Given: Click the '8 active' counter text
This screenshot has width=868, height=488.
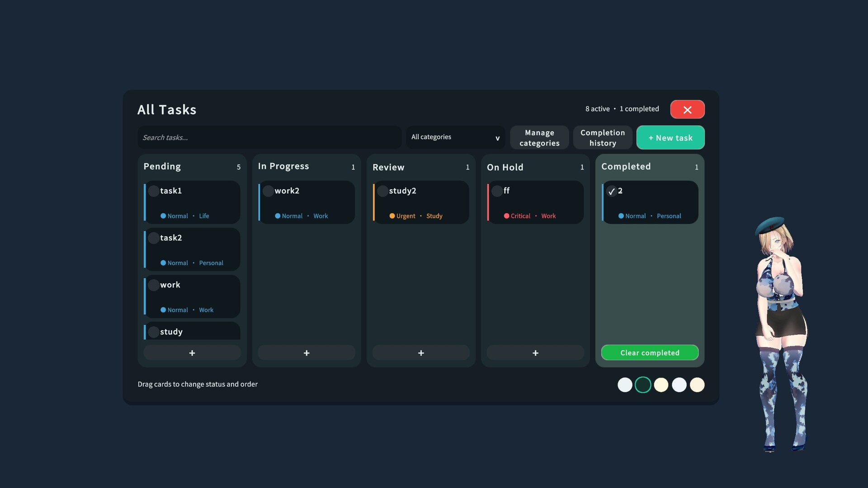Looking at the screenshot, I should pyautogui.click(x=597, y=109).
